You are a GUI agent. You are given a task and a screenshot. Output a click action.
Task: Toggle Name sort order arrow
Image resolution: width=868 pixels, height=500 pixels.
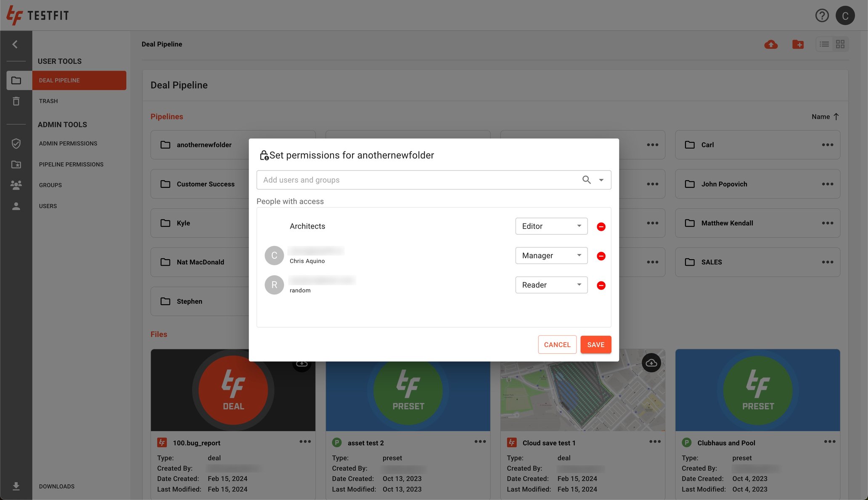pos(836,116)
